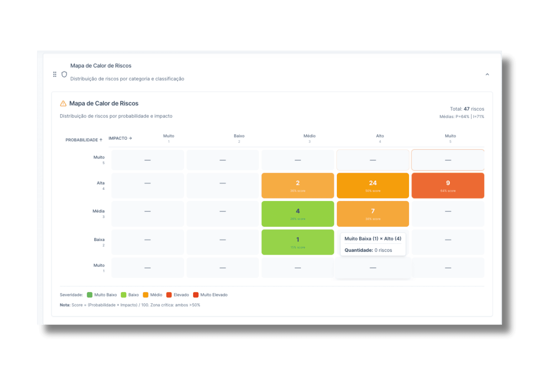The image size is (555, 392).
Task: Click the Muito Baixo green legend swatch
Action: coord(90,295)
